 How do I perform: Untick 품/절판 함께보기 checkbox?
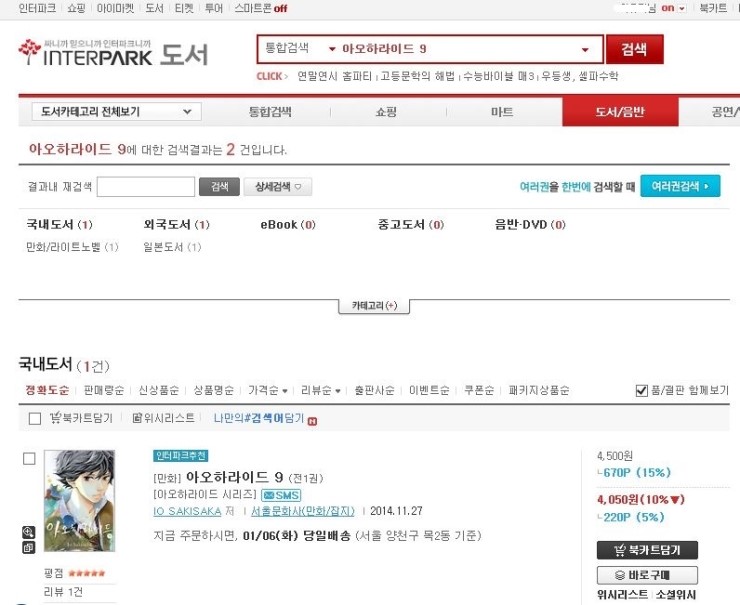(x=641, y=391)
